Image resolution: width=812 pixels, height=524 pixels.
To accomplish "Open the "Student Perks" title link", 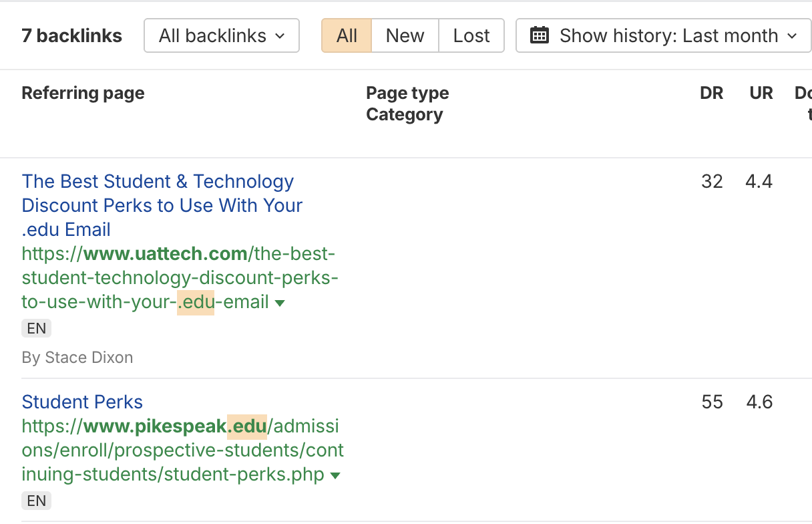I will click(x=82, y=402).
